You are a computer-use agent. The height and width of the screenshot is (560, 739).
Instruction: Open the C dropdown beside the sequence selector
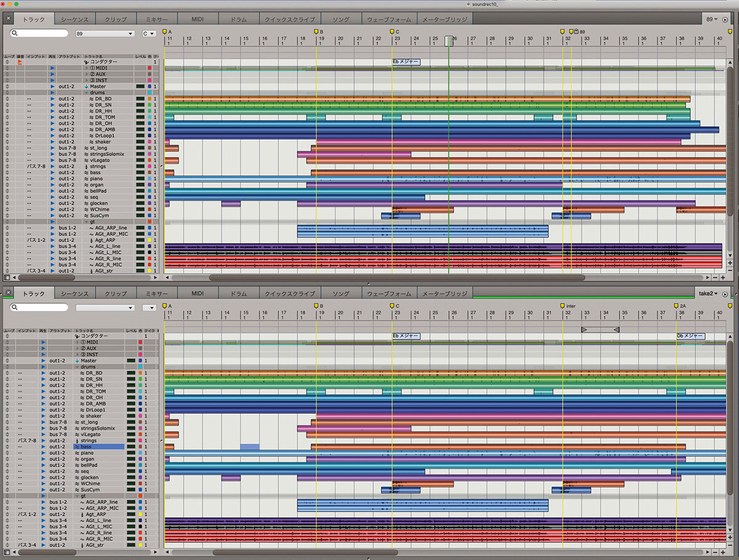pyautogui.click(x=149, y=33)
